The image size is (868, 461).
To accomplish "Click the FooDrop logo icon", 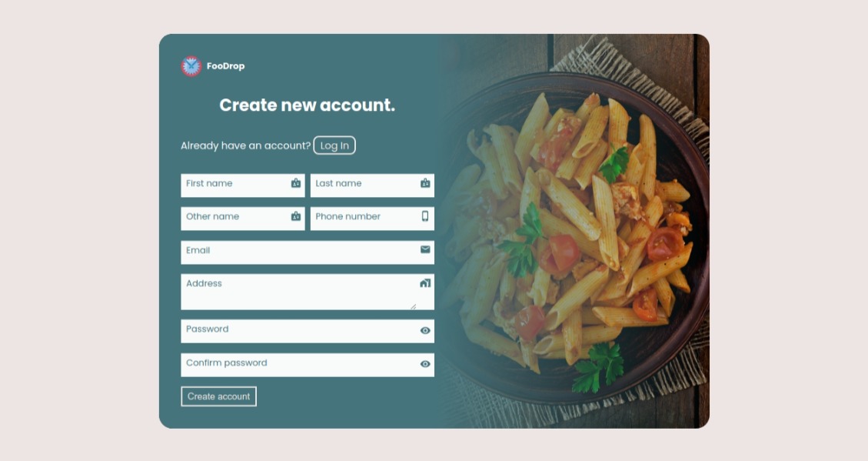I will [x=191, y=66].
